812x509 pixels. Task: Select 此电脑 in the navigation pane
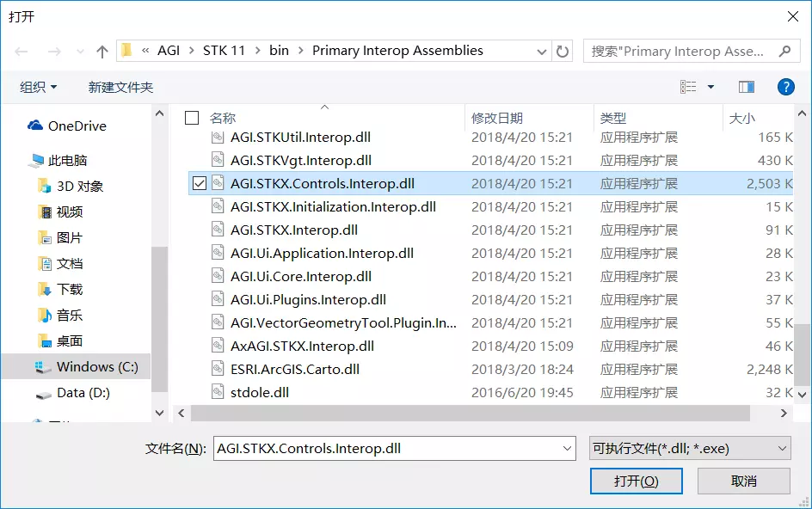[x=58, y=161]
